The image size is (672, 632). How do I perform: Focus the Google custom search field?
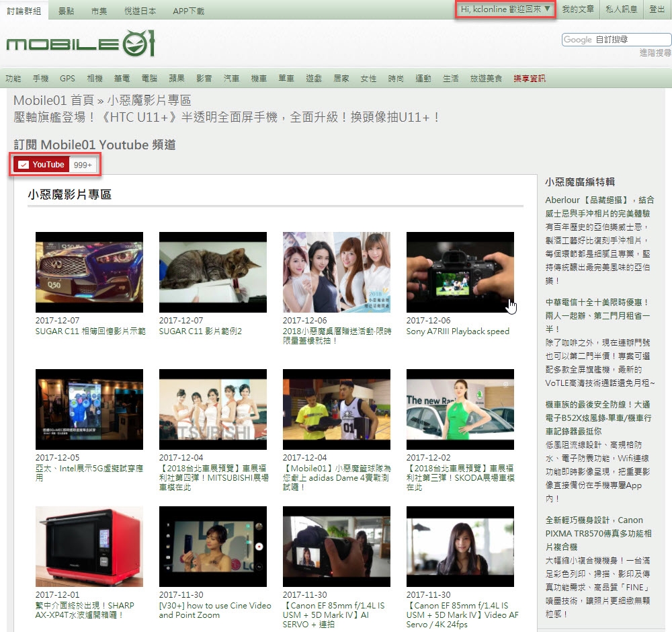coord(616,40)
